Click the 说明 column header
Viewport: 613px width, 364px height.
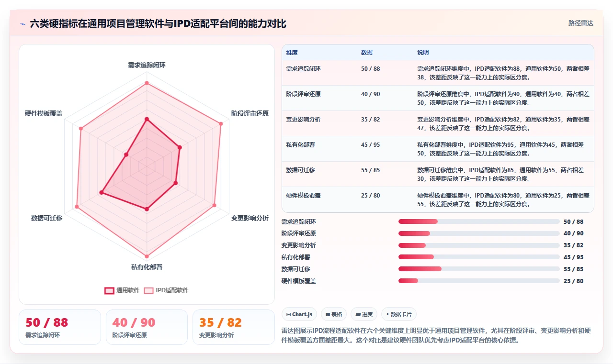[x=423, y=53]
